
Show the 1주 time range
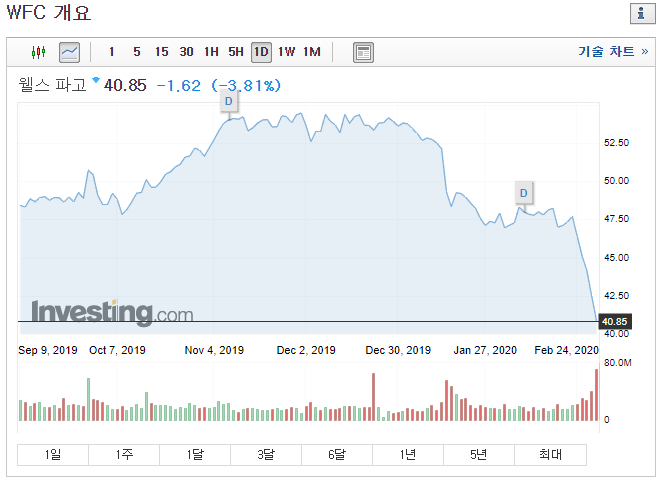(x=124, y=455)
